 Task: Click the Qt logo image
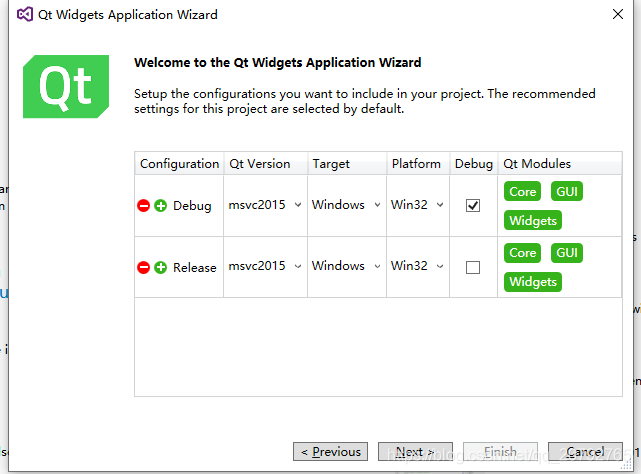point(66,86)
